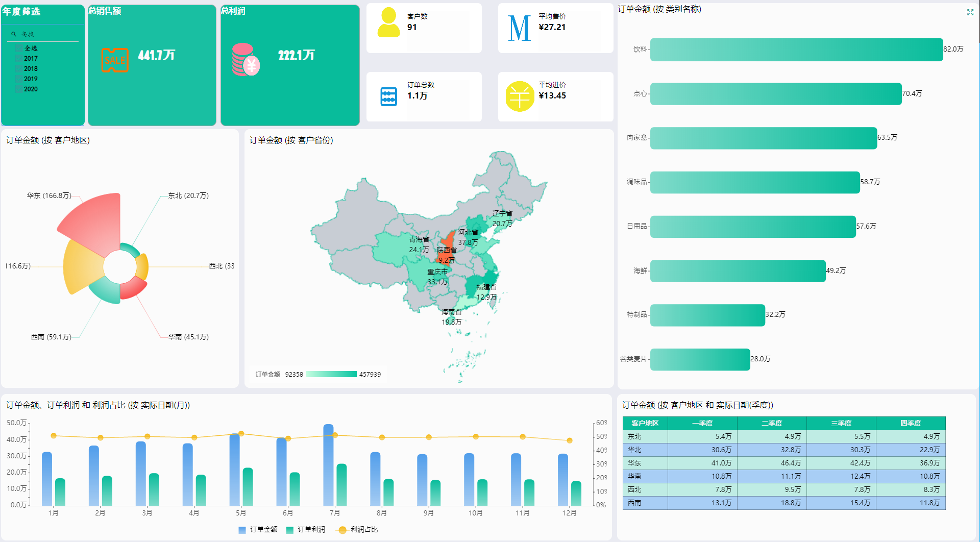
Task: Toggle the 2019 year checkbox
Action: (19, 79)
